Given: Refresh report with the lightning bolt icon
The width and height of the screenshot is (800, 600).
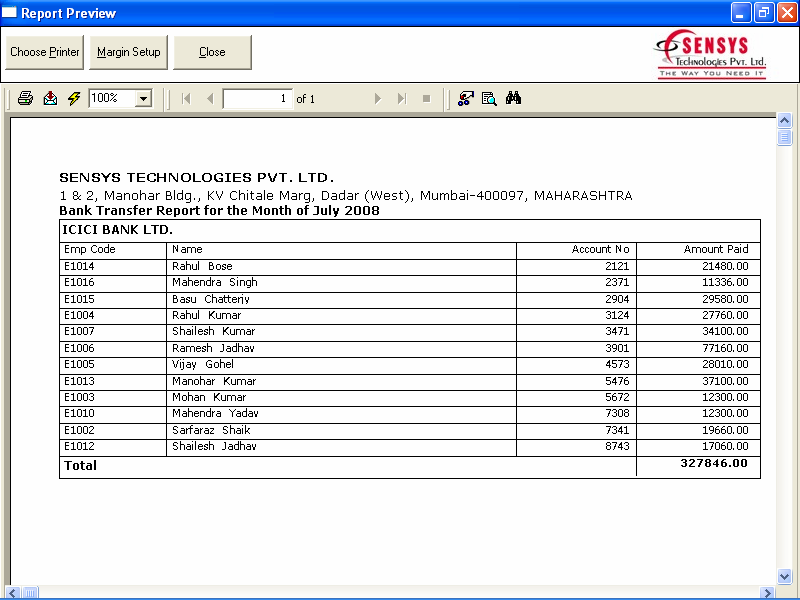Looking at the screenshot, I should (x=74, y=98).
